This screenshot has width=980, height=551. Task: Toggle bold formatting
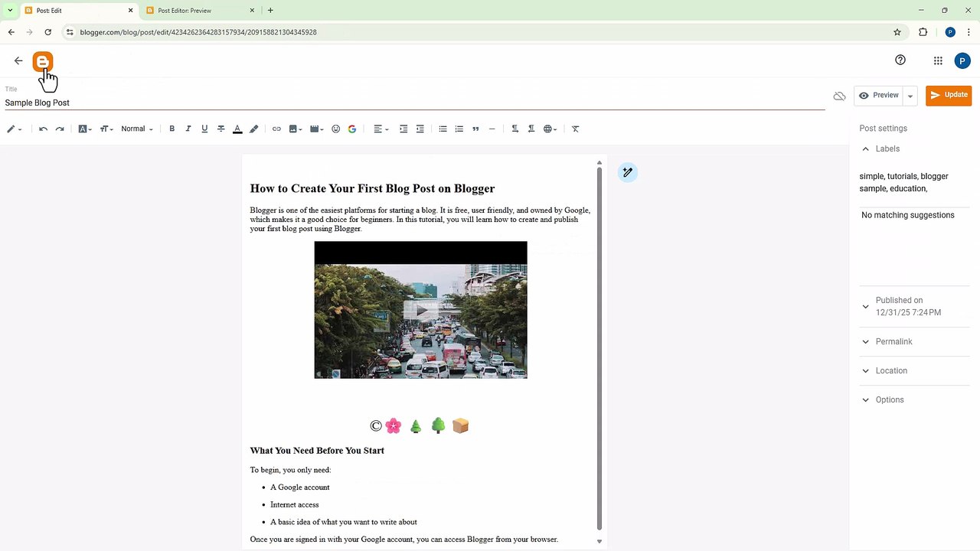171,129
